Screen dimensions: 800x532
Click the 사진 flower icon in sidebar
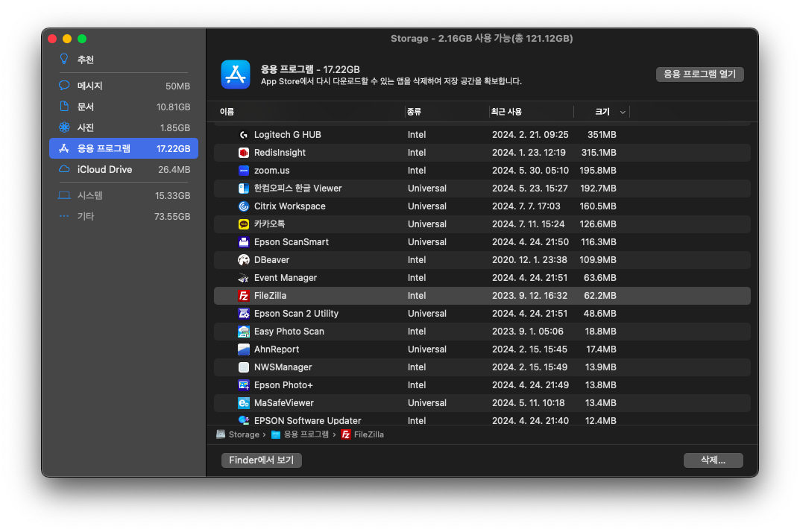pyautogui.click(x=64, y=127)
